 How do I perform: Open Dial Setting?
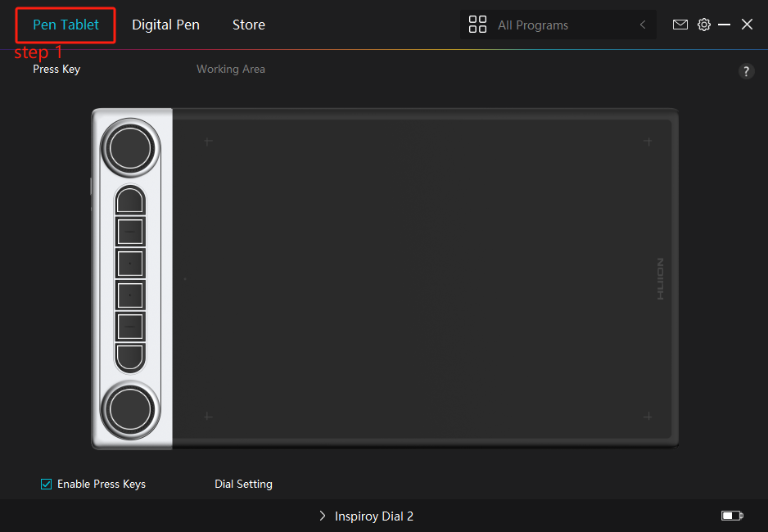click(243, 484)
